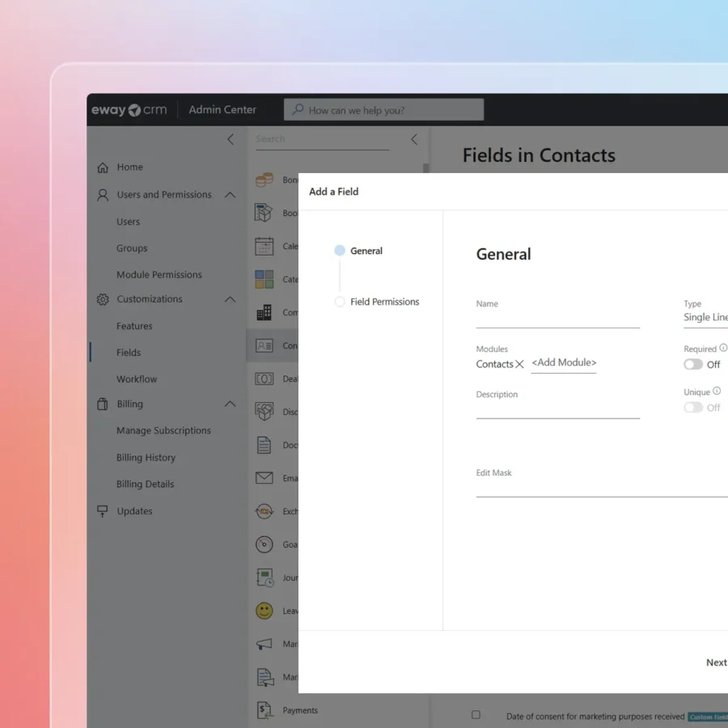Collapse the Customizations section
The height and width of the screenshot is (728, 728).
coord(230,299)
